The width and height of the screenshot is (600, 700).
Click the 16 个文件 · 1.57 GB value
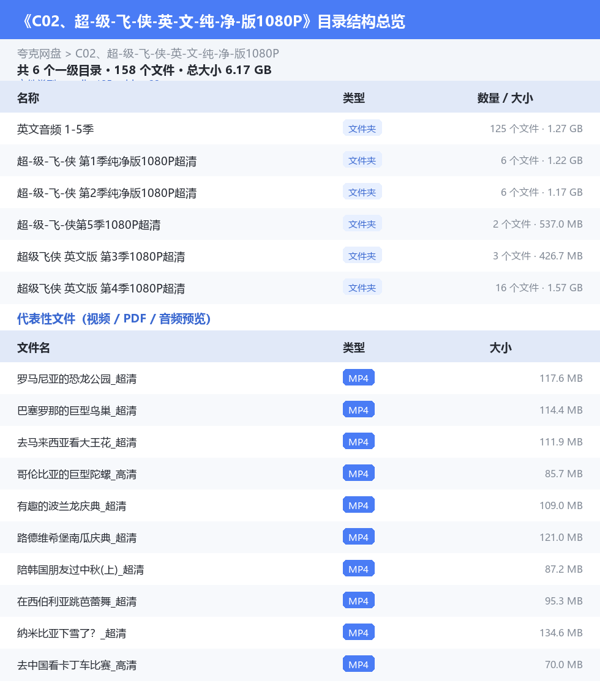[539, 288]
